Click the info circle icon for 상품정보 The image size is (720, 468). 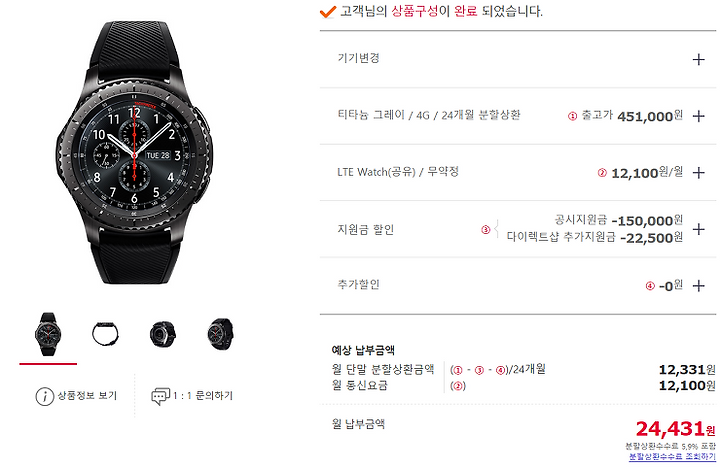click(45, 396)
